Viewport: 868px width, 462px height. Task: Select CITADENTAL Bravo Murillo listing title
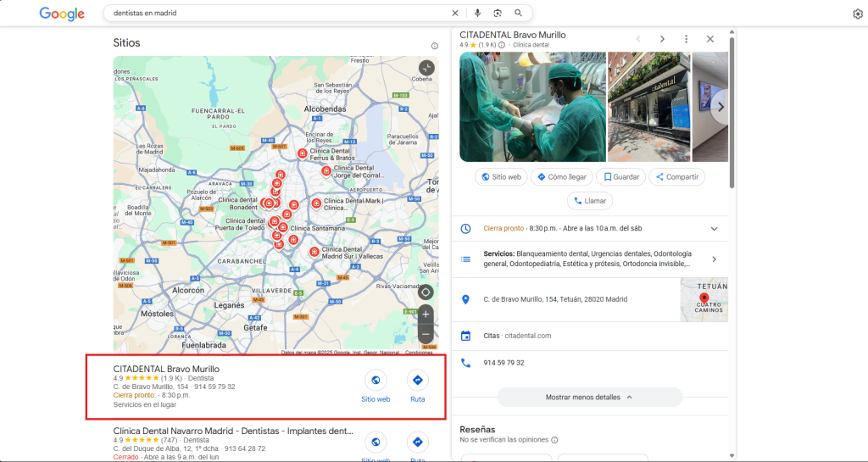166,369
